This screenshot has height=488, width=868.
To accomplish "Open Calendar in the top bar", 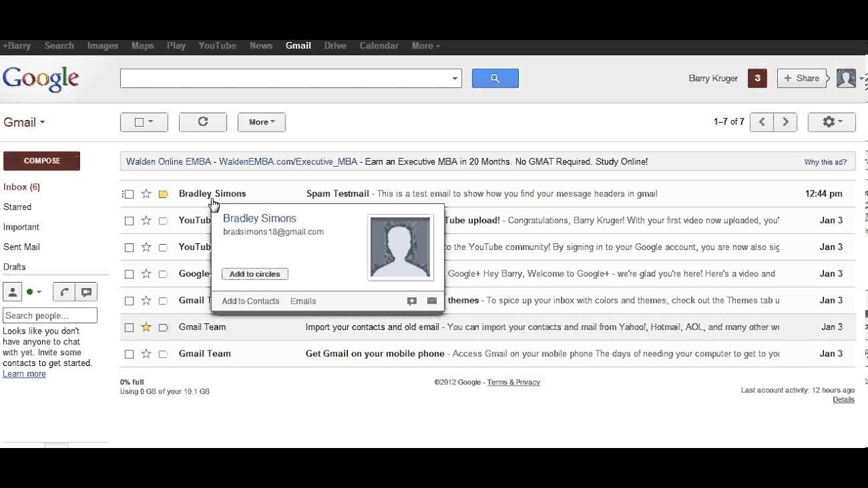I will coord(379,45).
